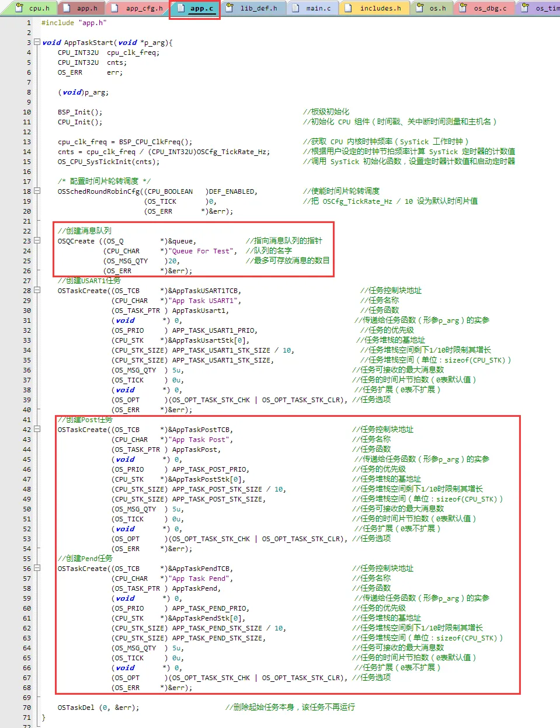Open the os_dbg.c tab

coord(490,8)
